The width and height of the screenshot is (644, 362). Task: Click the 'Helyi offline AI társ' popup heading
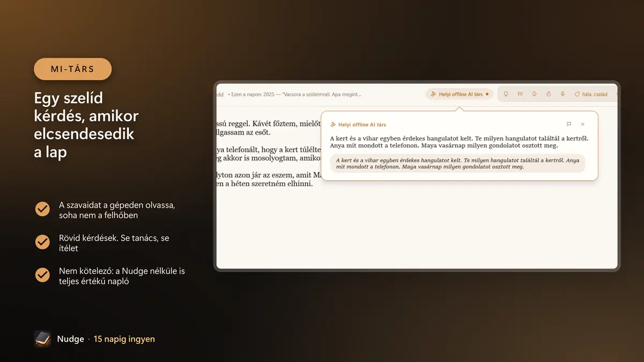[362, 125]
